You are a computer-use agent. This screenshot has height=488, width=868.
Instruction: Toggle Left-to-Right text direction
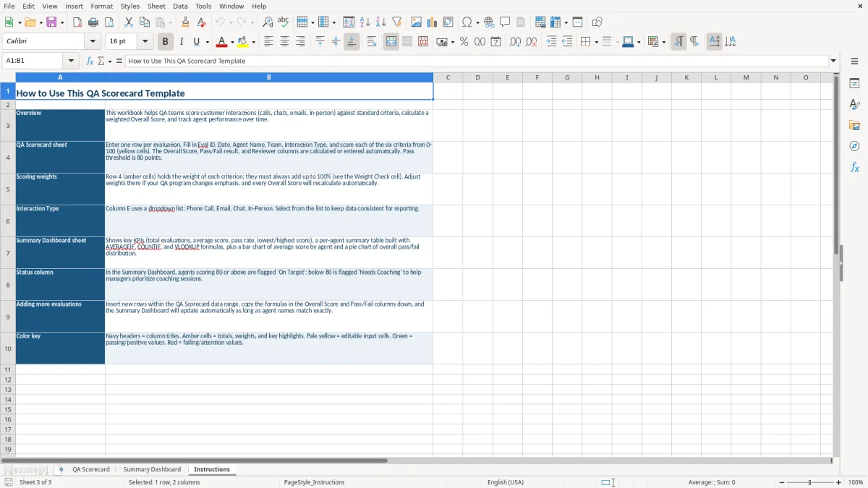click(x=678, y=42)
